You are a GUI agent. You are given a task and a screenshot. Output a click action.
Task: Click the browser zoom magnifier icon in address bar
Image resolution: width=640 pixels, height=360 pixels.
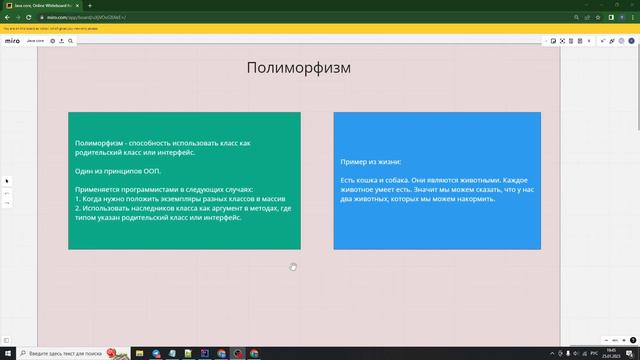click(576, 18)
